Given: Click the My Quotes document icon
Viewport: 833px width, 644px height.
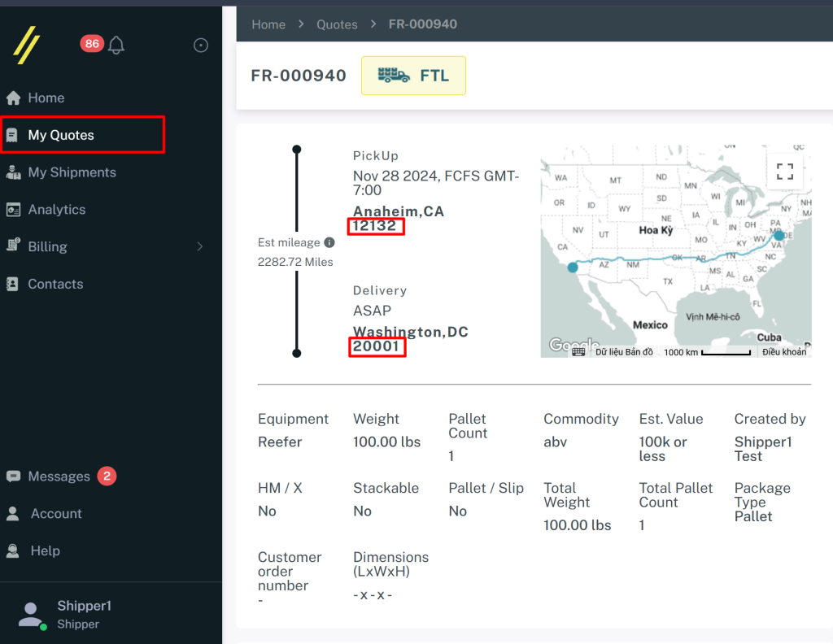Looking at the screenshot, I should click(x=12, y=135).
